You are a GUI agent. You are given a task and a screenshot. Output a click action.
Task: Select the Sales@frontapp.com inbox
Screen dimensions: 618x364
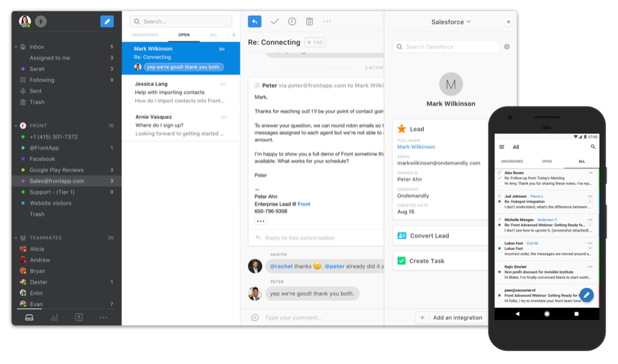[x=67, y=181]
